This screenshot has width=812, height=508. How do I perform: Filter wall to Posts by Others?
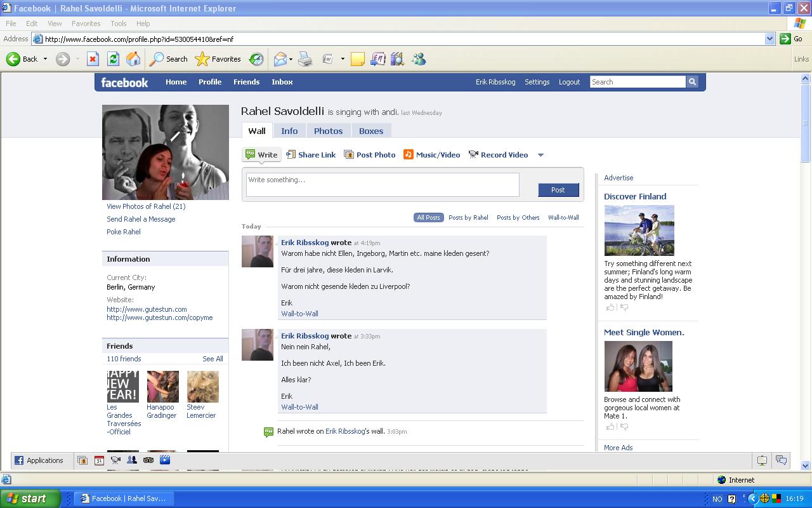tap(518, 217)
